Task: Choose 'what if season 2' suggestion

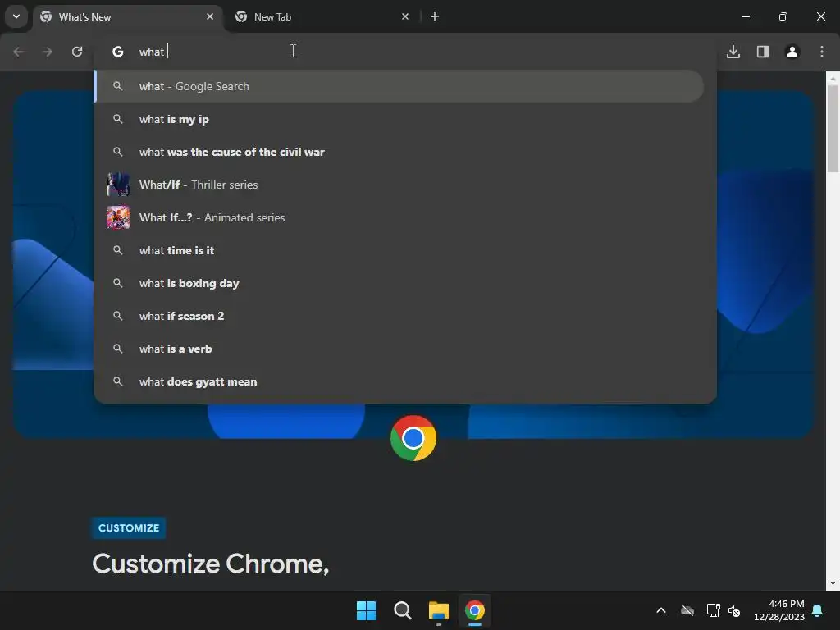Action: click(399, 316)
